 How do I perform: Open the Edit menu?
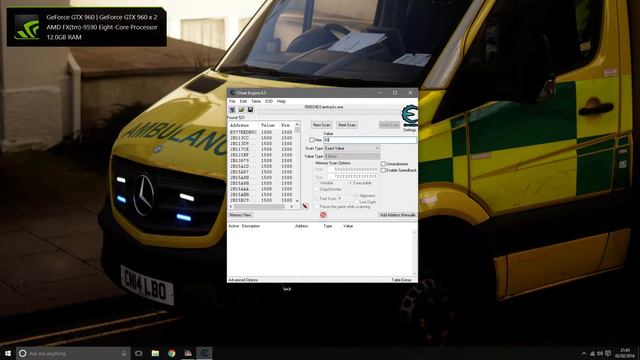[x=243, y=101]
